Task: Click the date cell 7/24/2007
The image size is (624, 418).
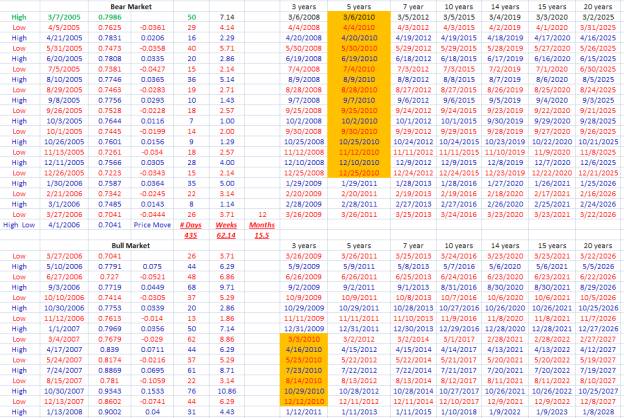Action: coord(64,370)
